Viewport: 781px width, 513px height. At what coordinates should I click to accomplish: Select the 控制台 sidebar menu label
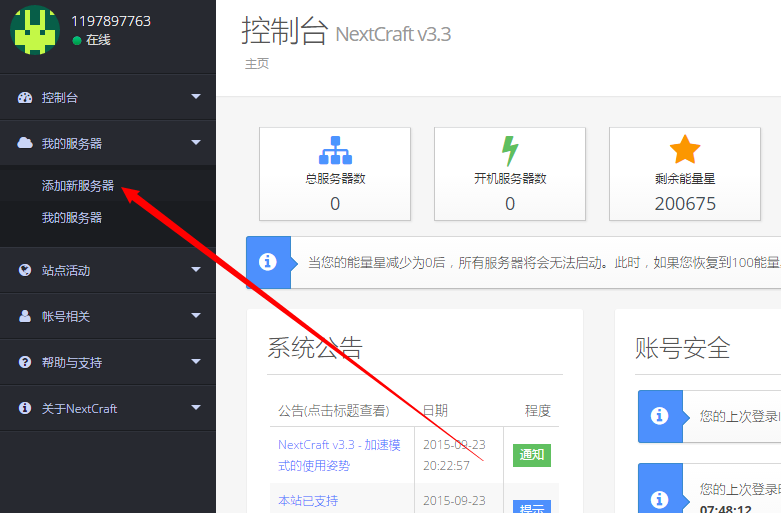click(x=60, y=98)
